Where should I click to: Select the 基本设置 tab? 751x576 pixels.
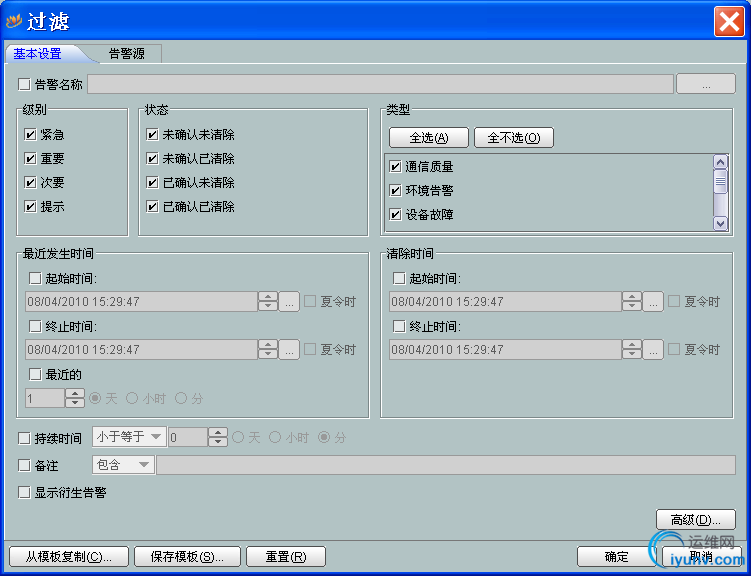(x=37, y=54)
